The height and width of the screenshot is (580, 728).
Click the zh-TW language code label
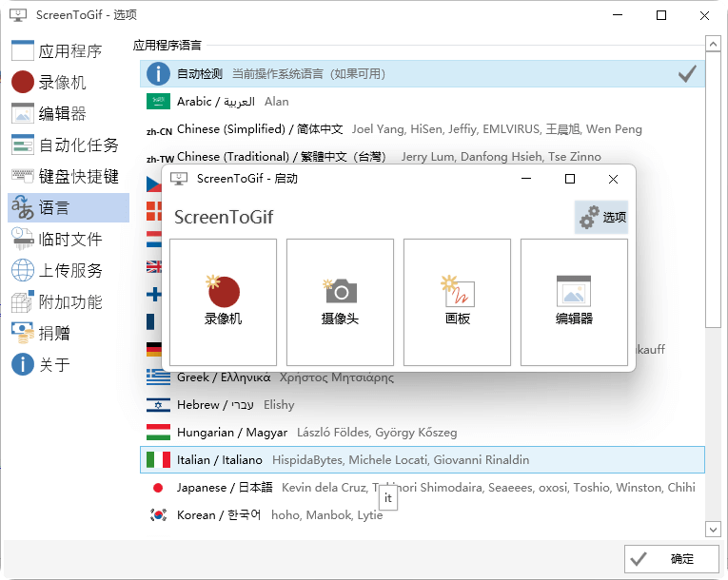coord(160,159)
